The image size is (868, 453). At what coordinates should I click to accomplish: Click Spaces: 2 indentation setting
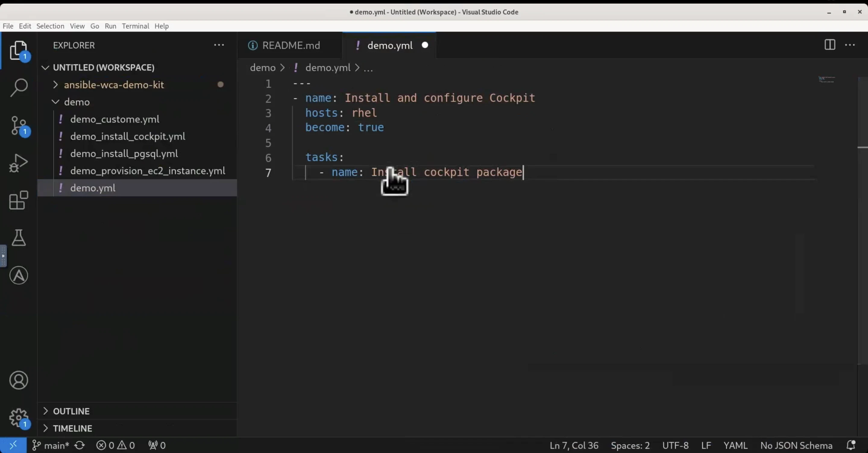coord(630,445)
